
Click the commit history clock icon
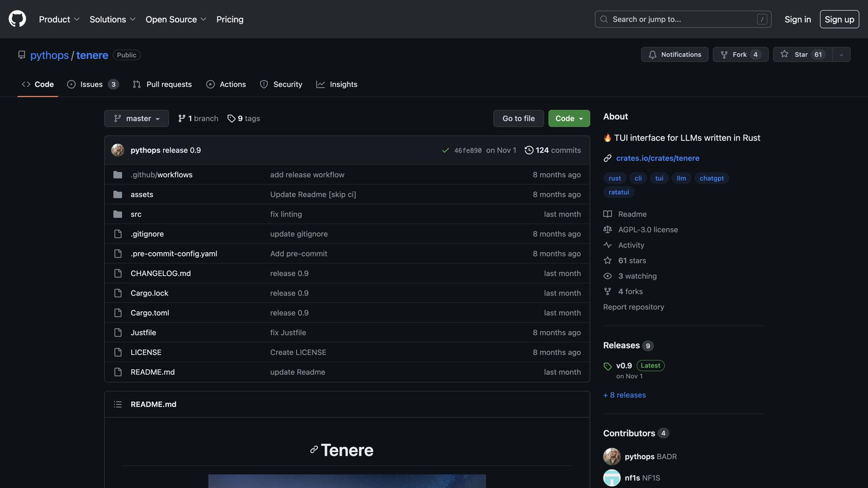tap(528, 150)
